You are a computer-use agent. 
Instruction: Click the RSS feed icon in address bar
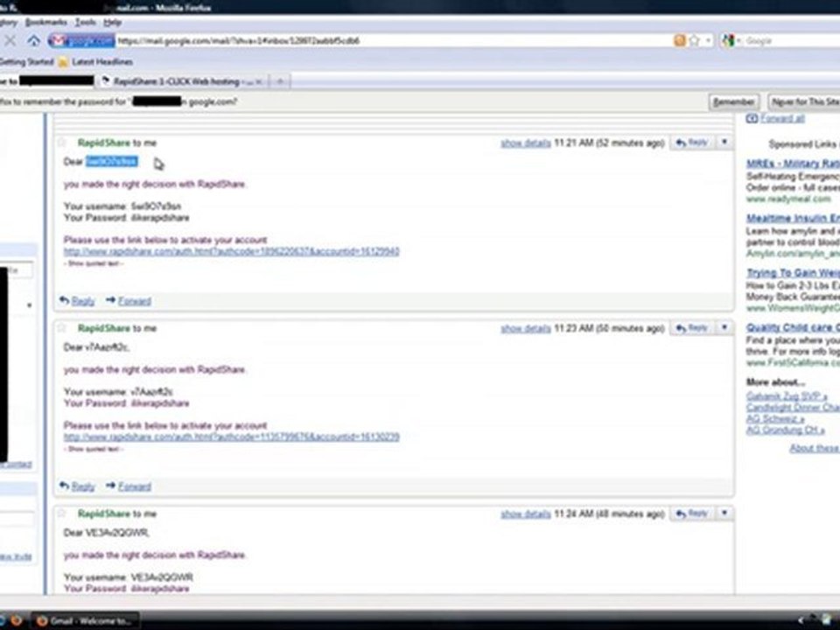click(x=679, y=41)
